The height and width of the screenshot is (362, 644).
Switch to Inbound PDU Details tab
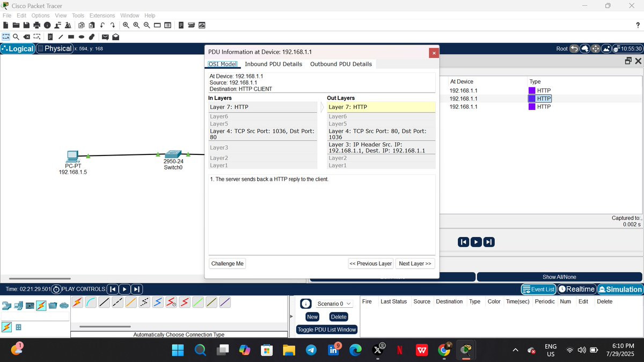[273, 64]
